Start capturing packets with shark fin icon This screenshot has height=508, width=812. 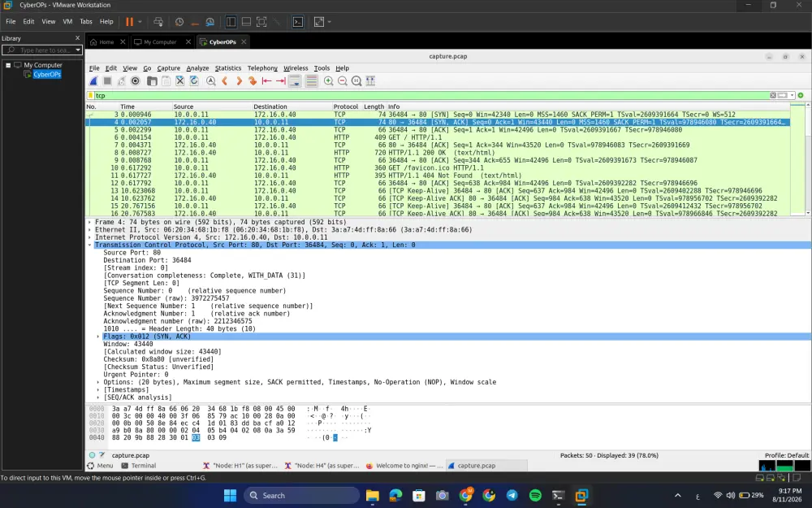click(93, 80)
